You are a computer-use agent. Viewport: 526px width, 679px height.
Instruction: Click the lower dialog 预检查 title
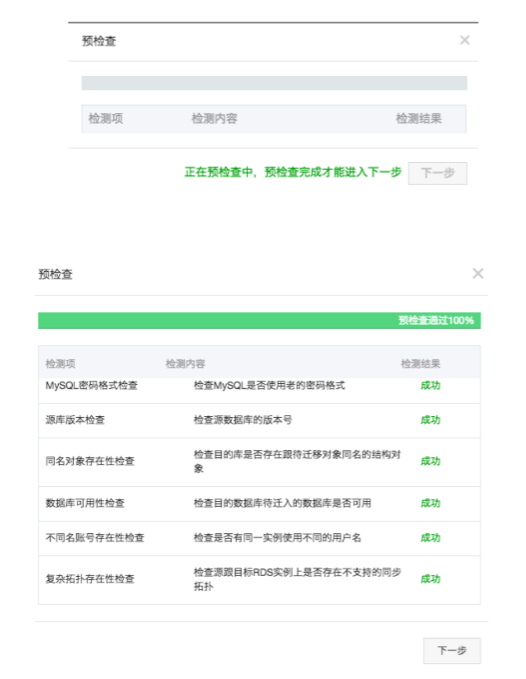55,274
